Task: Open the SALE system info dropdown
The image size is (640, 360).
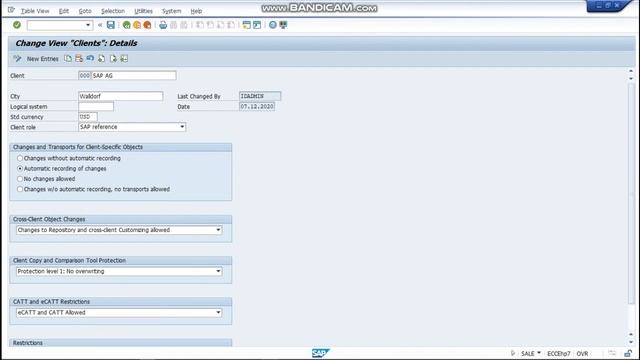Action: tap(539, 353)
